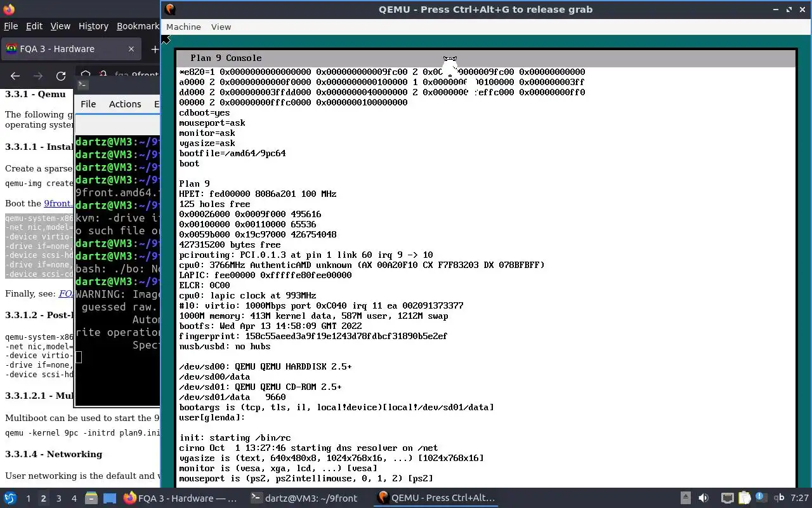The height and width of the screenshot is (508, 812).
Task: Click the 'init: starting /bin/rc' line
Action: point(235,438)
